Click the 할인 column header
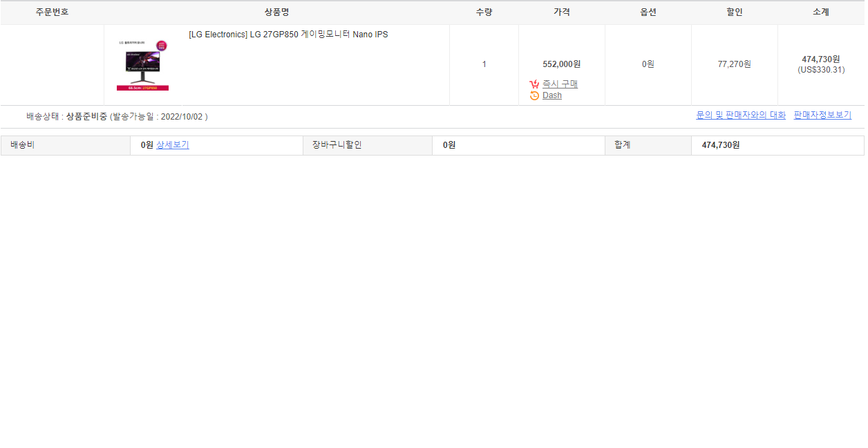The image size is (868, 448). pos(735,12)
